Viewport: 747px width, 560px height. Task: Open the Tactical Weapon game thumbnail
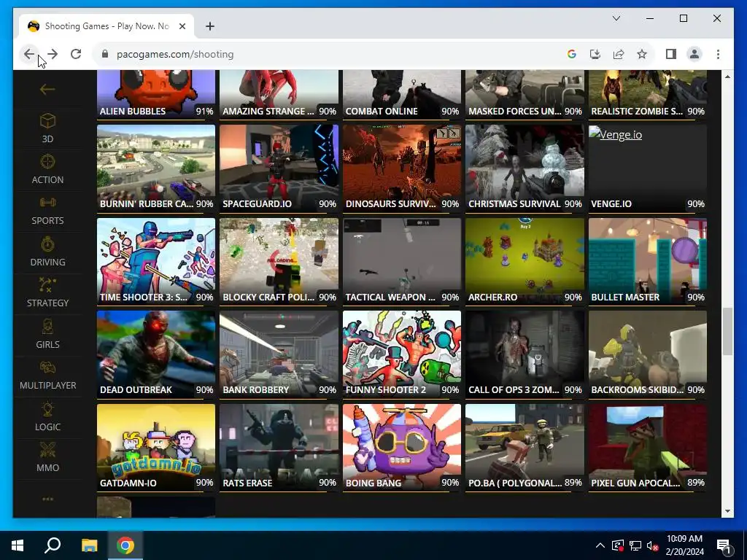tap(402, 260)
